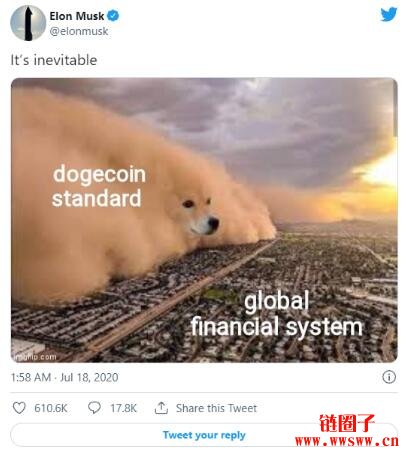Click the imgflip.com watermark on image
Screen dimensions: 408x451
click(35, 357)
